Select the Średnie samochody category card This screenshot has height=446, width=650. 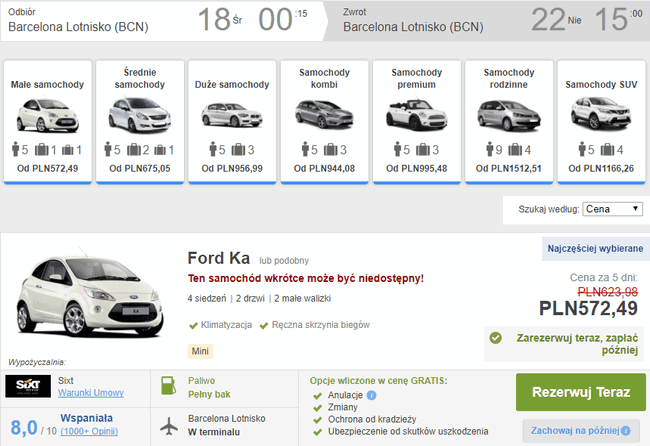point(140,122)
